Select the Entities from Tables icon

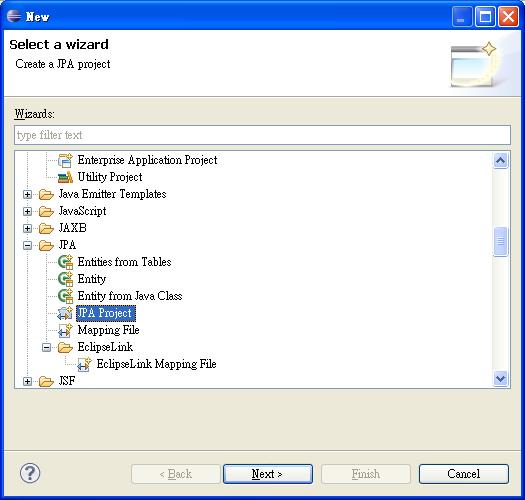tap(65, 262)
